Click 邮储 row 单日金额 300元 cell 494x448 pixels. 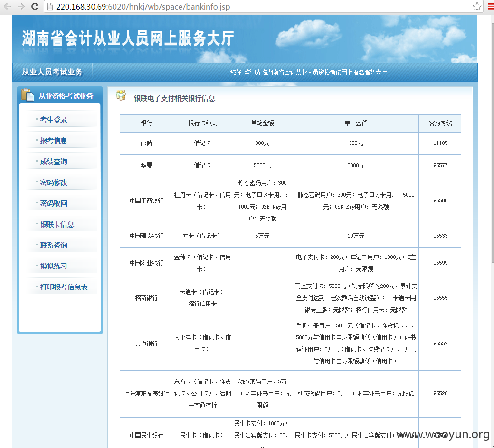[x=356, y=143]
